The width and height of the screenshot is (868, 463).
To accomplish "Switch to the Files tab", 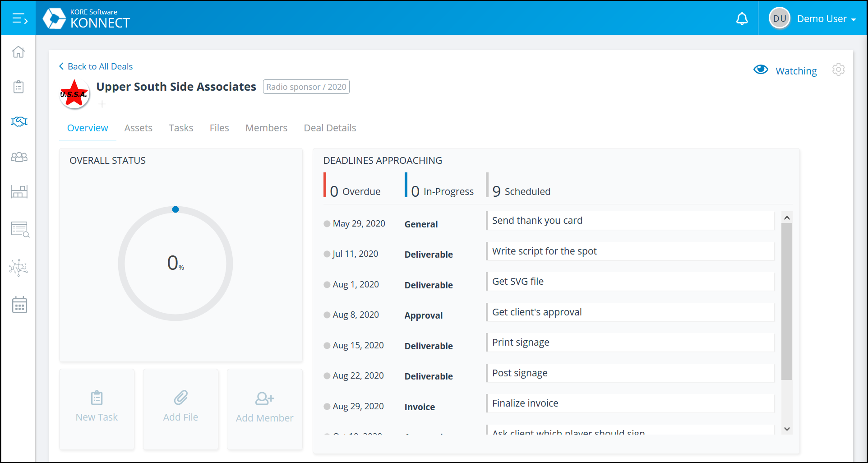I will click(x=219, y=128).
